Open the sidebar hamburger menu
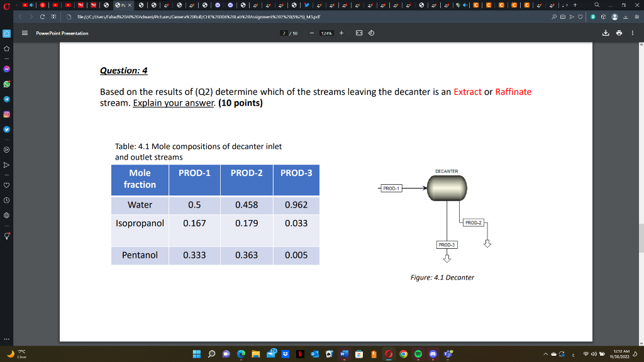The image size is (644, 362). (x=24, y=33)
